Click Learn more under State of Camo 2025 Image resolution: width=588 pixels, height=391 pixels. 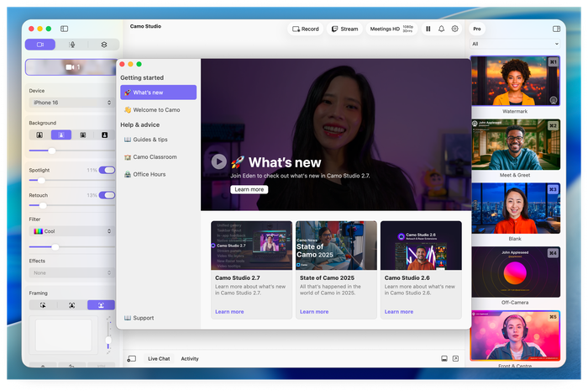pyautogui.click(x=314, y=311)
